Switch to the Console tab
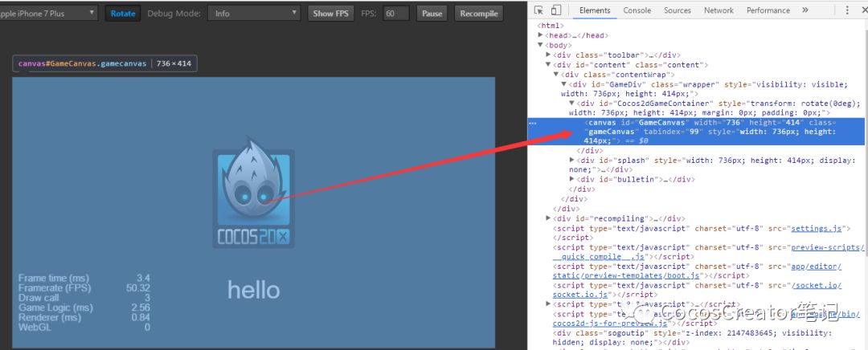Viewport: 868px width, 350px height. point(637,10)
